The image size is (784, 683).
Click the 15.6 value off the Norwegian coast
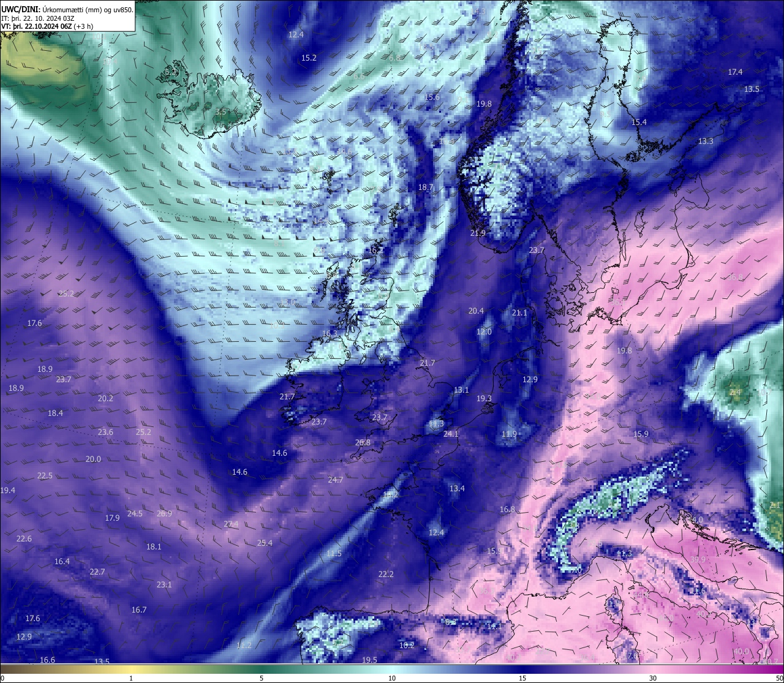pyautogui.click(x=432, y=97)
